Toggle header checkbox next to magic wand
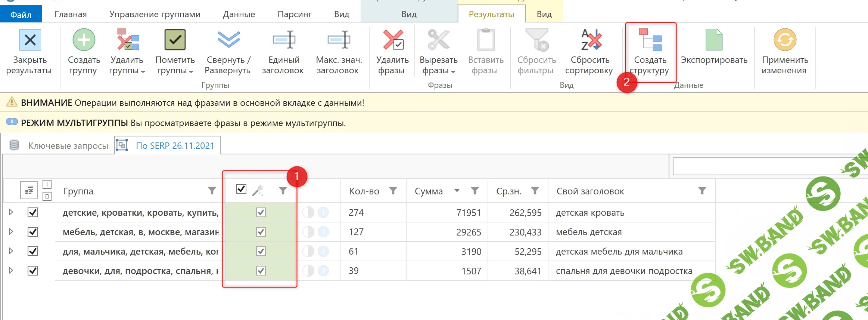The width and height of the screenshot is (868, 320). tap(241, 189)
